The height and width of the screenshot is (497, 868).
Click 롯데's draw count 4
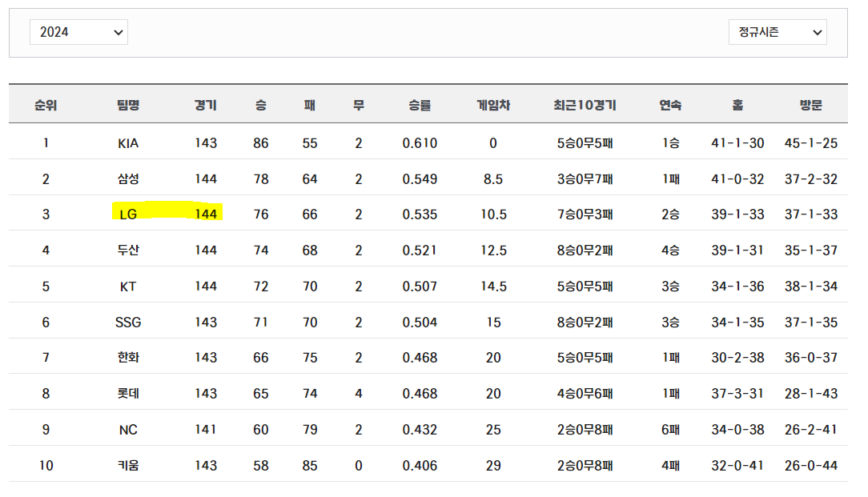(359, 394)
